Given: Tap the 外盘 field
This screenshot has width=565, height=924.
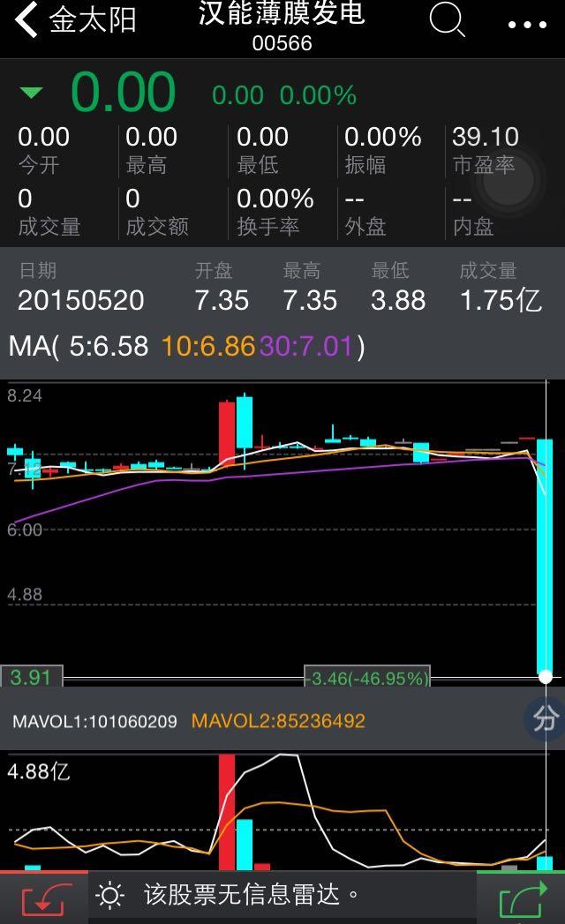Looking at the screenshot, I should point(365,213).
